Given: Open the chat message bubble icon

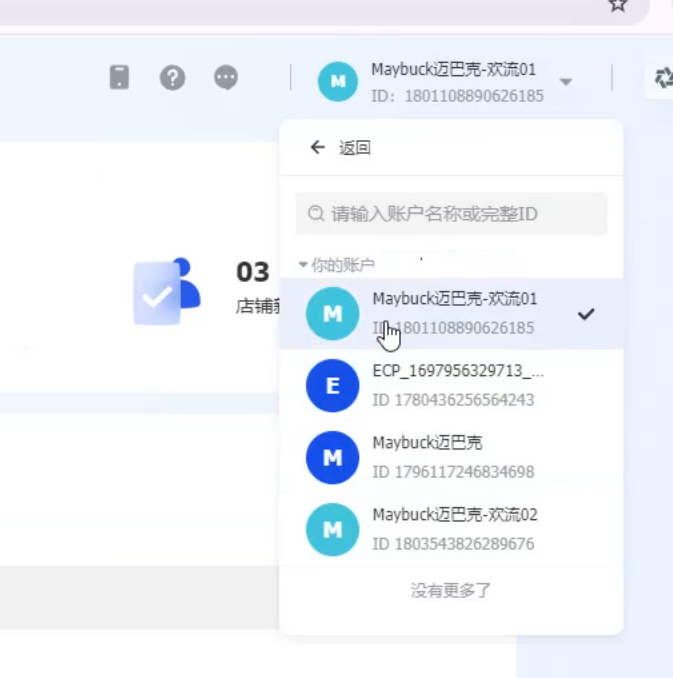Looking at the screenshot, I should click(x=226, y=78).
